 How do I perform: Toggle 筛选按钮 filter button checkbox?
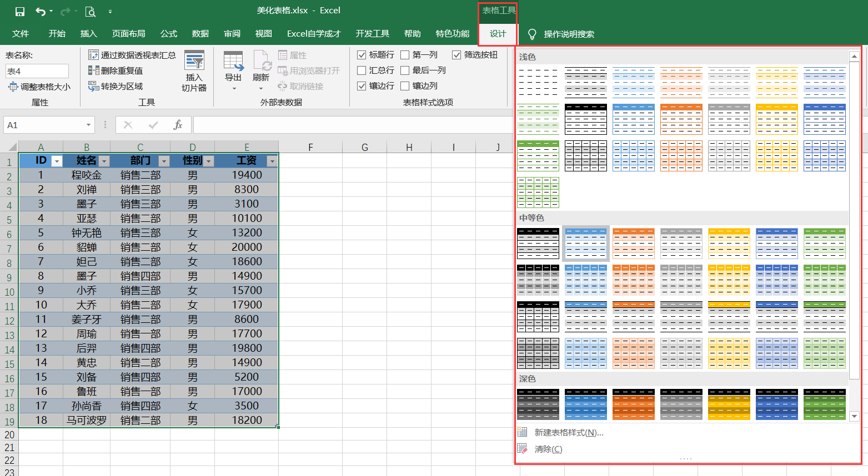click(456, 55)
